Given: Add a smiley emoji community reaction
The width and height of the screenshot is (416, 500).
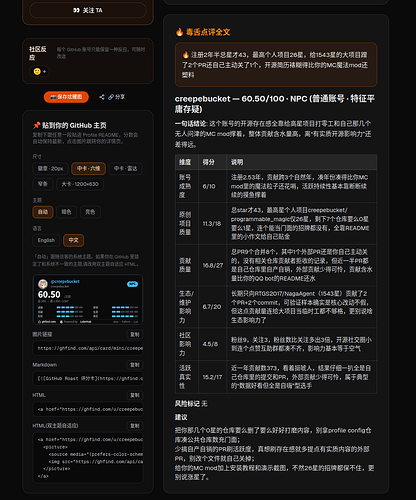Looking at the screenshot, I should pos(40,71).
